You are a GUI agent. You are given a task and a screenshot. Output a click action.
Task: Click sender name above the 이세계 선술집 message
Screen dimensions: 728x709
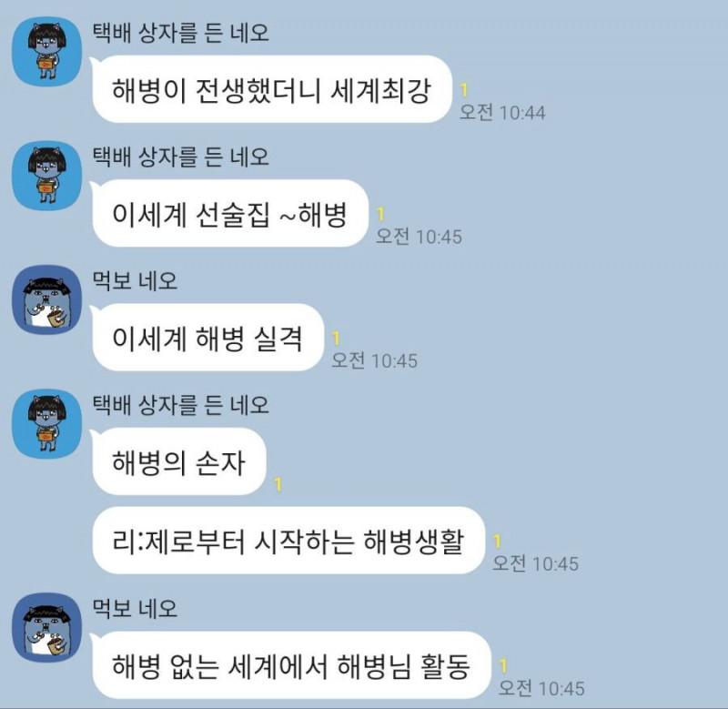click(180, 157)
